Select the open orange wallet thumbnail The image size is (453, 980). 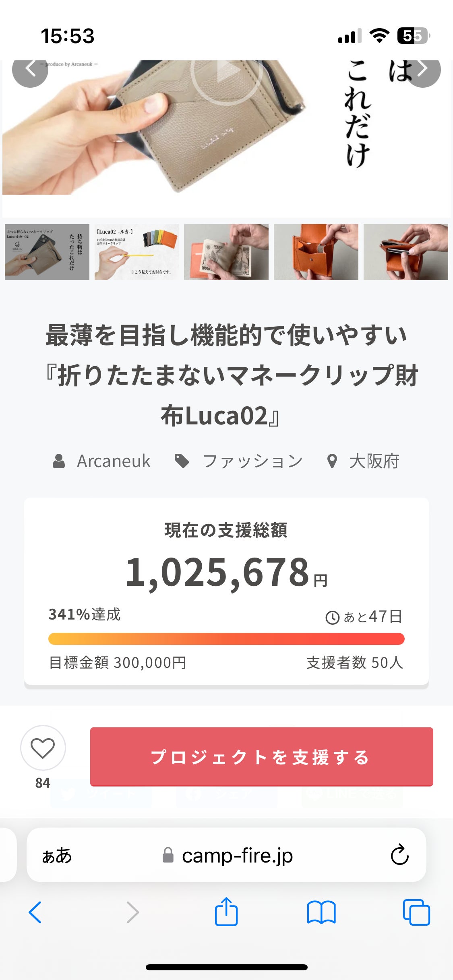(316, 252)
